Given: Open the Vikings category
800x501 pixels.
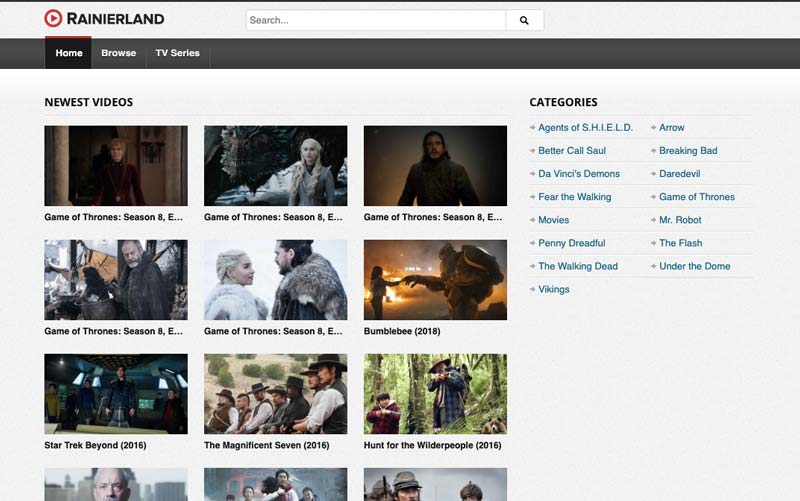Looking at the screenshot, I should coord(554,289).
